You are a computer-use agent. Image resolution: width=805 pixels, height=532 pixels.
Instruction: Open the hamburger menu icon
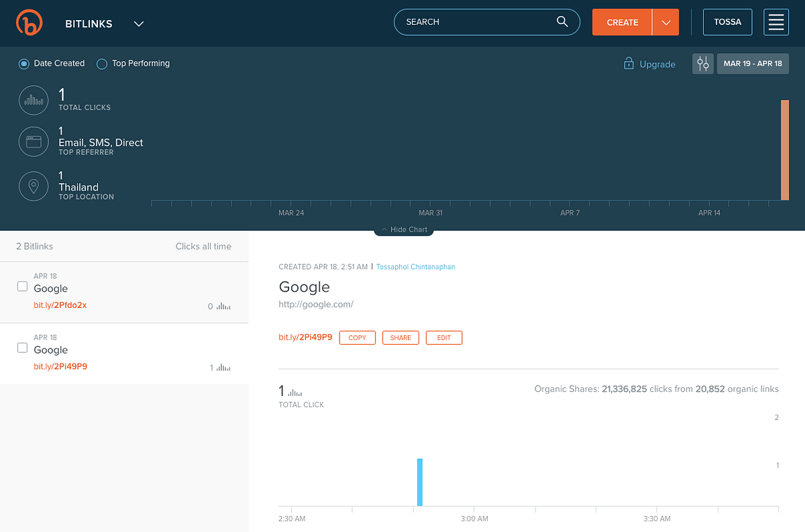[x=776, y=22]
